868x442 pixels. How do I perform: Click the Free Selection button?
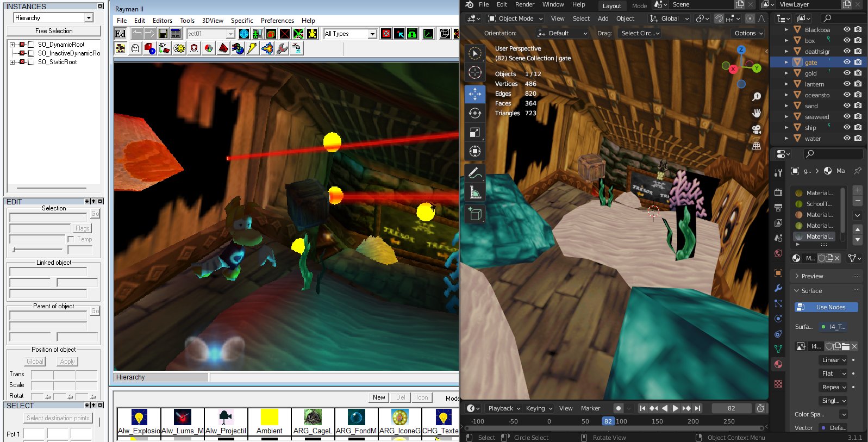(54, 31)
